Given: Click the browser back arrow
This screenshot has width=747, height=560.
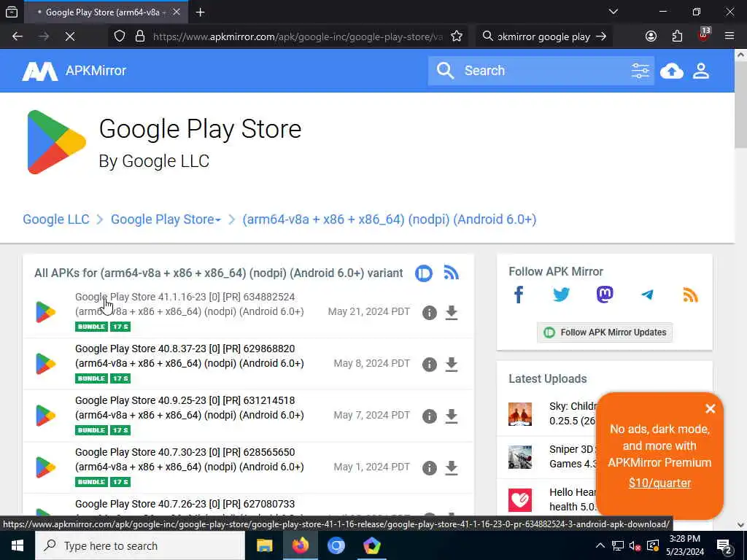Looking at the screenshot, I should tap(18, 36).
